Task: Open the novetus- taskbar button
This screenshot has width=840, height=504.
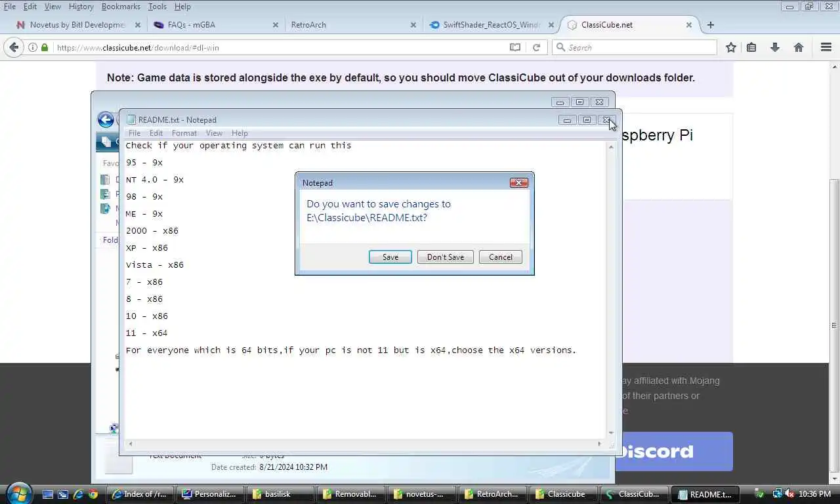Action: 421,494
